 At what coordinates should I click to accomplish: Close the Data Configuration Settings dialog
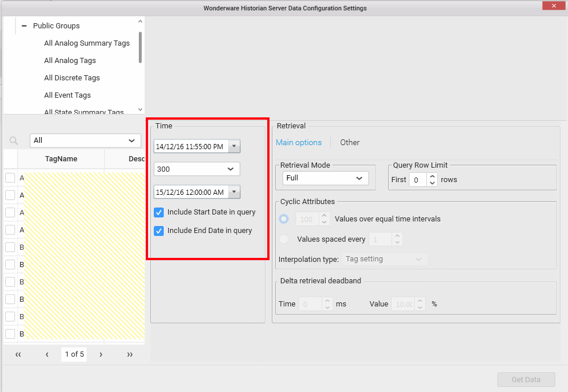pyautogui.click(x=554, y=6)
